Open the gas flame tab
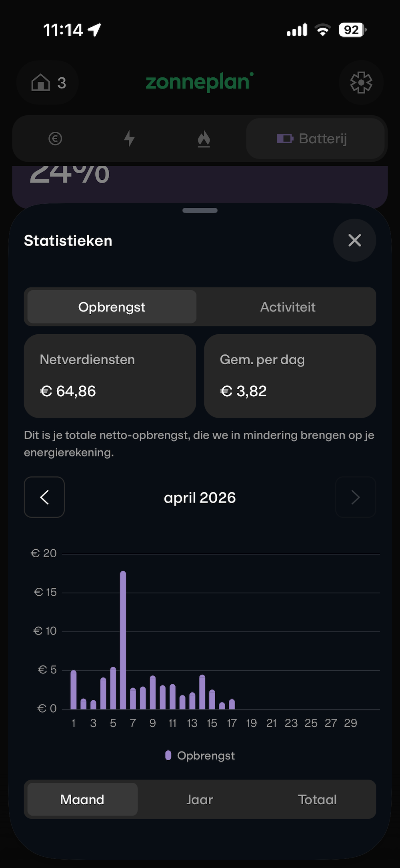The height and width of the screenshot is (868, 400). coord(204,139)
